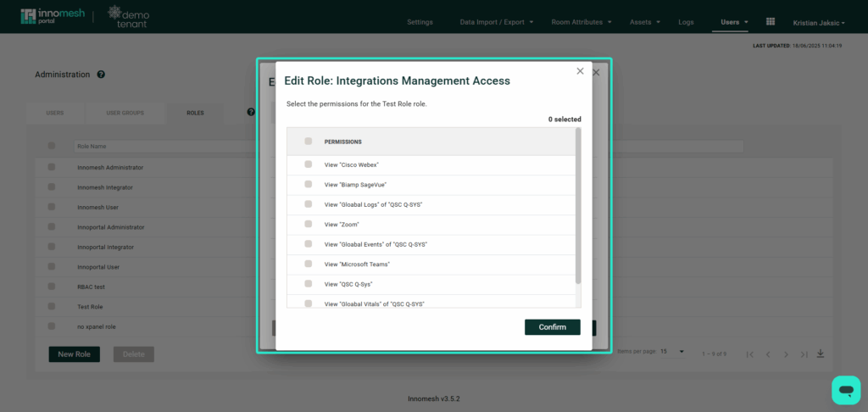Select the RBAC test role checkbox
Screen dimensions: 868x412
pos(52,287)
